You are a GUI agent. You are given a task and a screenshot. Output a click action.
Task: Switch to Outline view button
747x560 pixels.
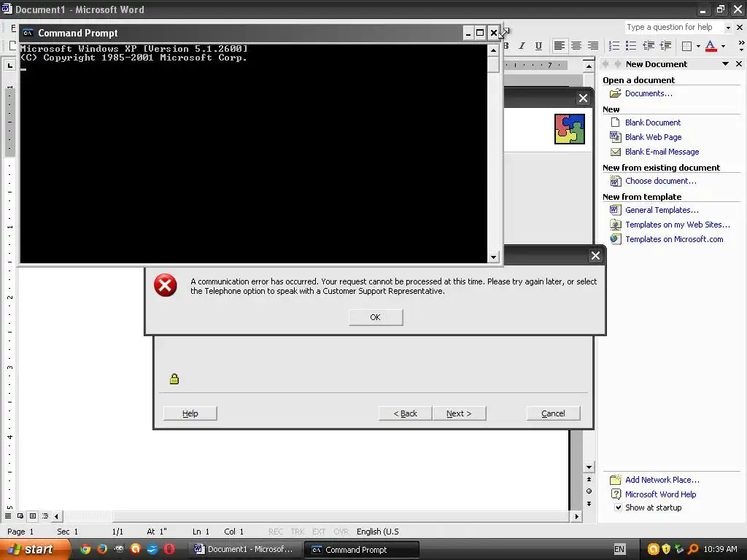click(x=45, y=516)
